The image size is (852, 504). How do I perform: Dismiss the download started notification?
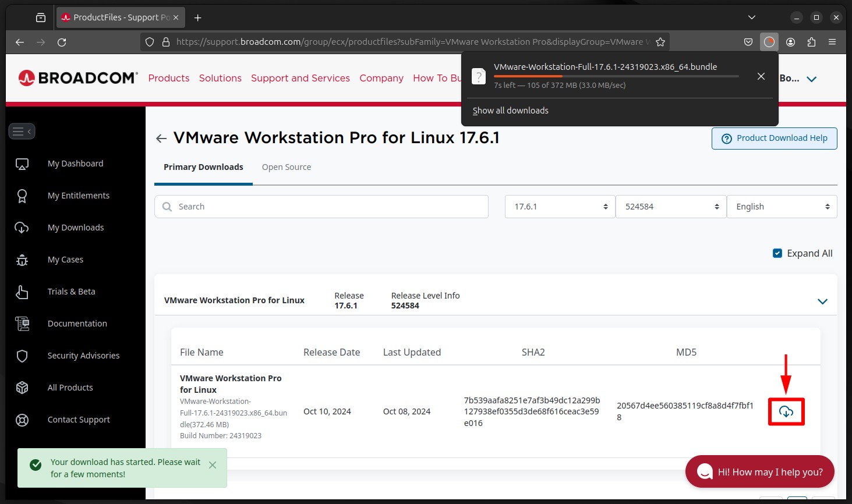[213, 465]
